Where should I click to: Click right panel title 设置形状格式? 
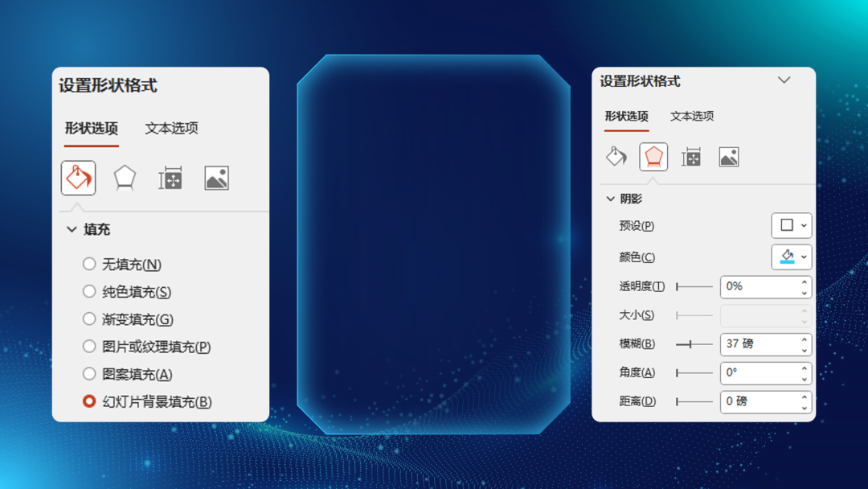click(x=640, y=81)
